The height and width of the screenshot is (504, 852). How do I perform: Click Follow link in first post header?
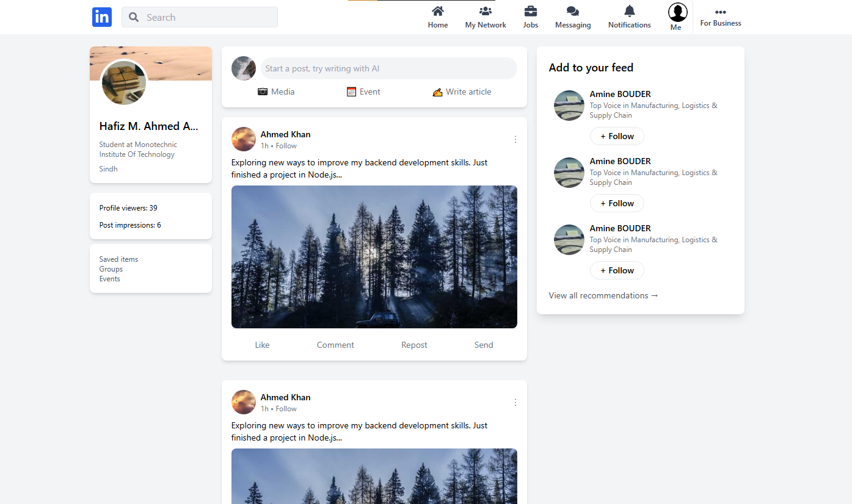tap(286, 146)
